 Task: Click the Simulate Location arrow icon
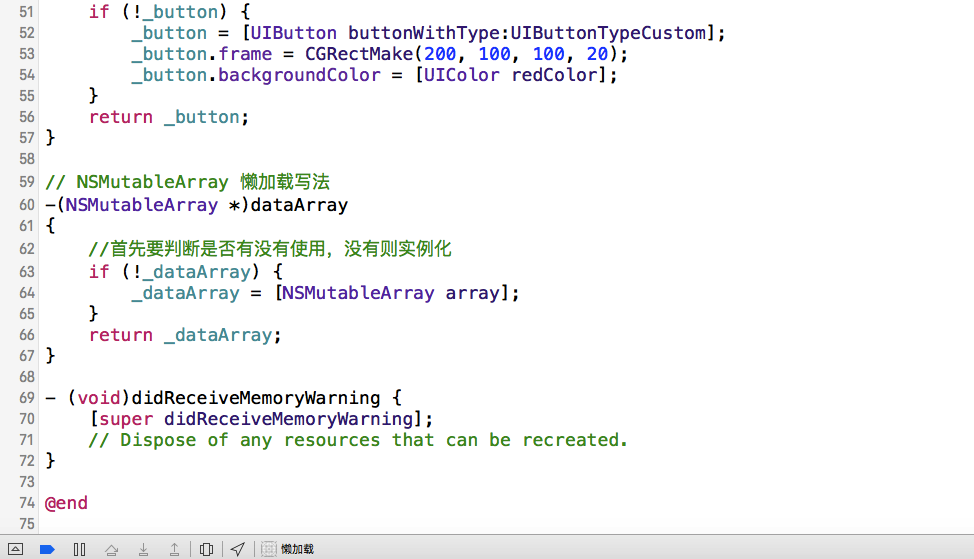tap(238, 549)
